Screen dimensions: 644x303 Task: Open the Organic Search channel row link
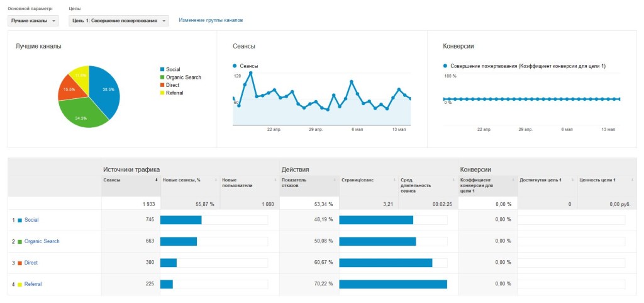point(42,241)
